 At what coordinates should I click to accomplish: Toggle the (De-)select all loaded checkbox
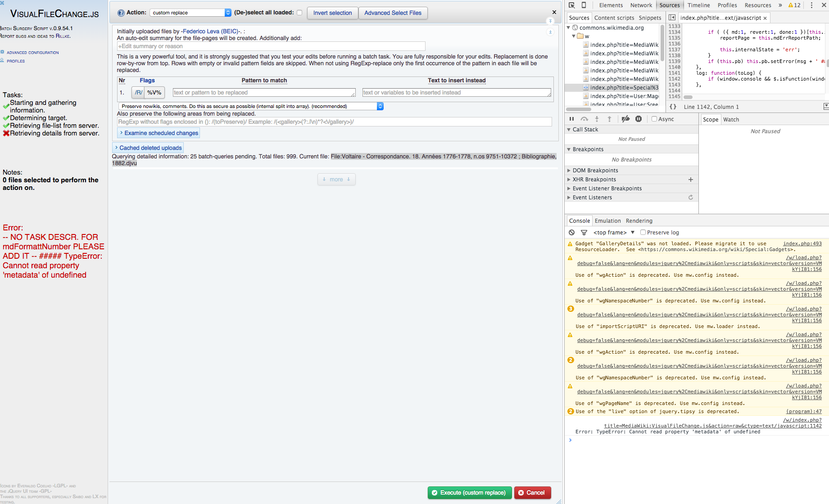coord(299,13)
